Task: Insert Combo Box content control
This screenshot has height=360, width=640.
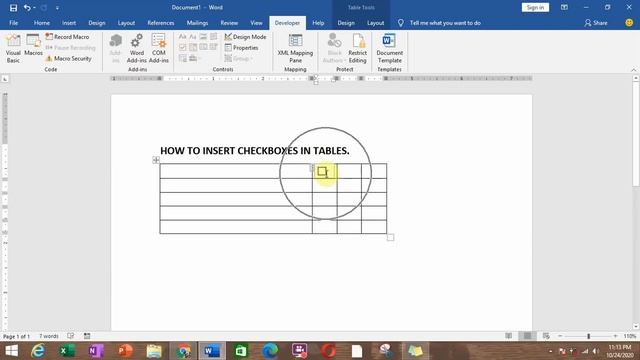Action: click(193, 47)
